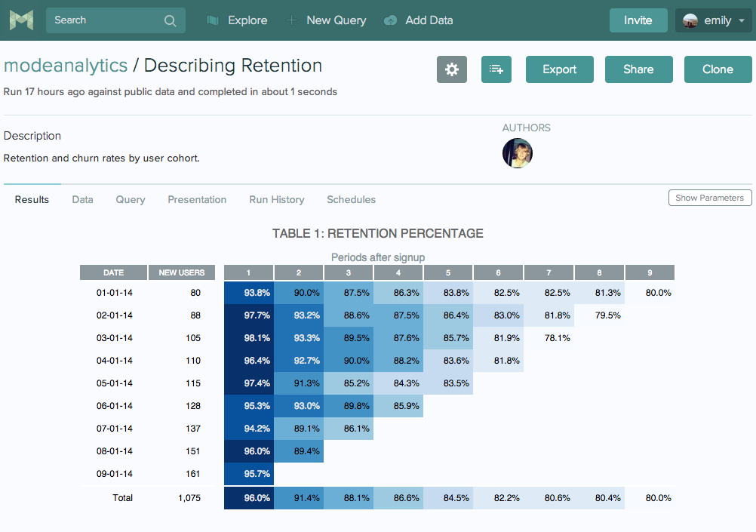
Task: Open the Mode home logo
Action: [x=20, y=20]
